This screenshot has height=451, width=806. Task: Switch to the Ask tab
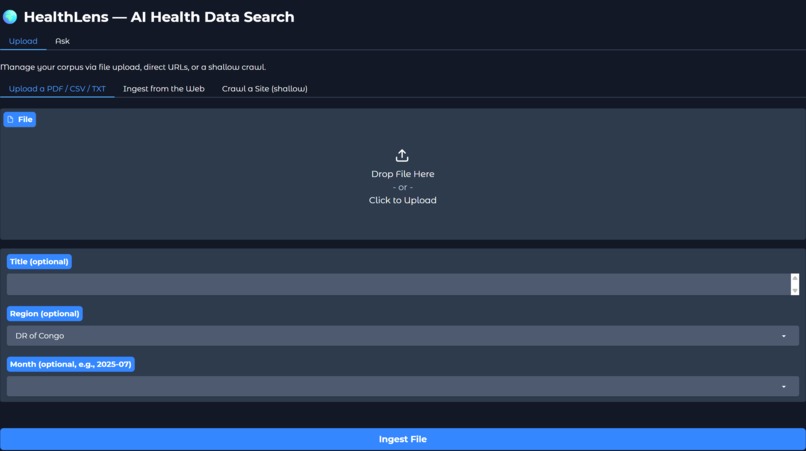pyautogui.click(x=62, y=41)
